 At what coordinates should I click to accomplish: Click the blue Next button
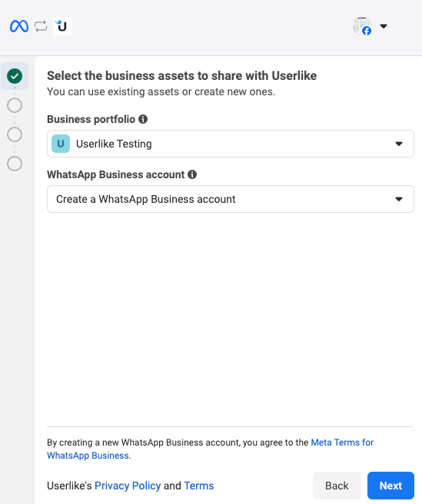(x=390, y=486)
